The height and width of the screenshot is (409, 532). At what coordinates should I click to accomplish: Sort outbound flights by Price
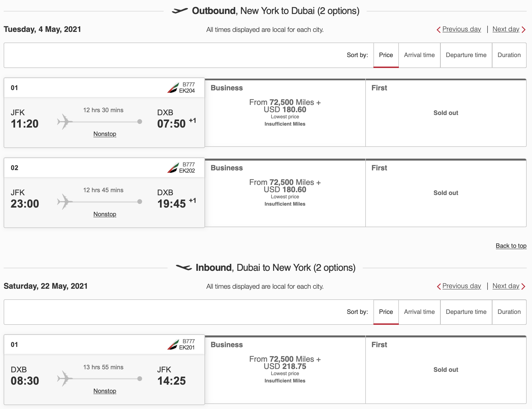(386, 55)
